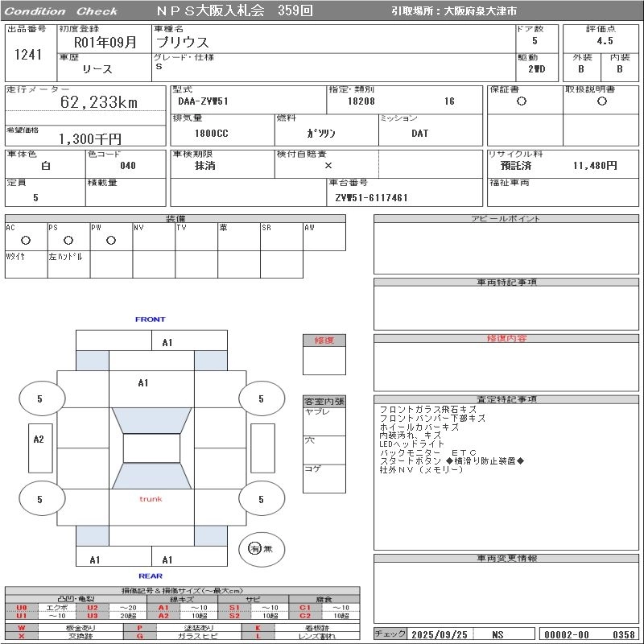Select the transmission DAT value
Screen dimensions: 644x644
pos(419,134)
